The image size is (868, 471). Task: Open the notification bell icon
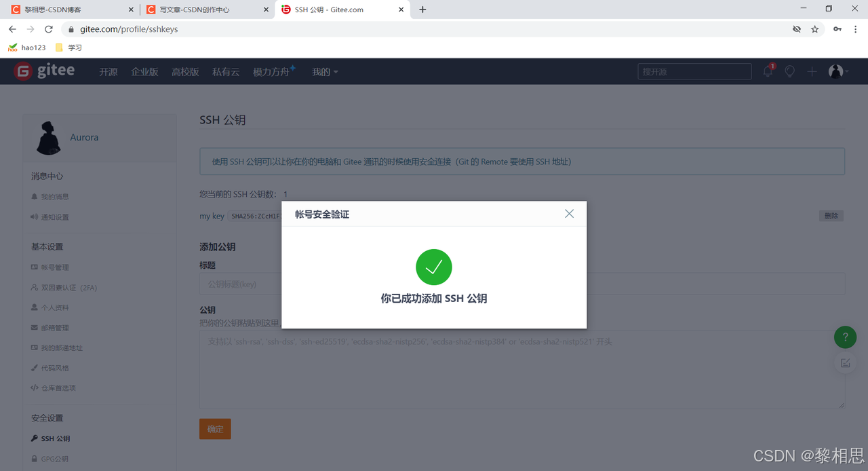pyautogui.click(x=768, y=71)
